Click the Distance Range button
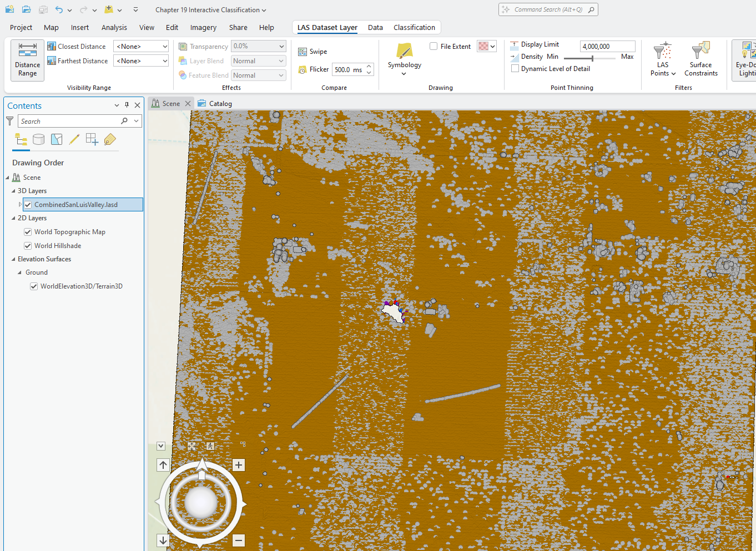Viewport: 756px width, 551px height. pyautogui.click(x=27, y=60)
